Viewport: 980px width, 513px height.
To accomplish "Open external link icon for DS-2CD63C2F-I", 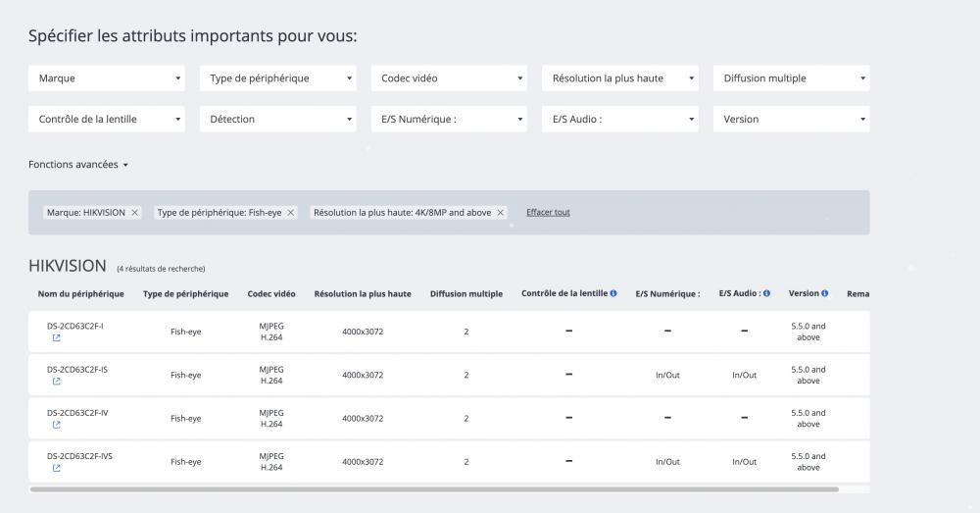I will [56, 338].
